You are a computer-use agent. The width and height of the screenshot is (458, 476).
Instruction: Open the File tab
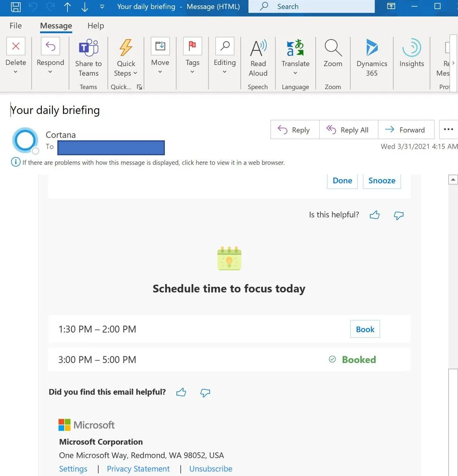[15, 26]
